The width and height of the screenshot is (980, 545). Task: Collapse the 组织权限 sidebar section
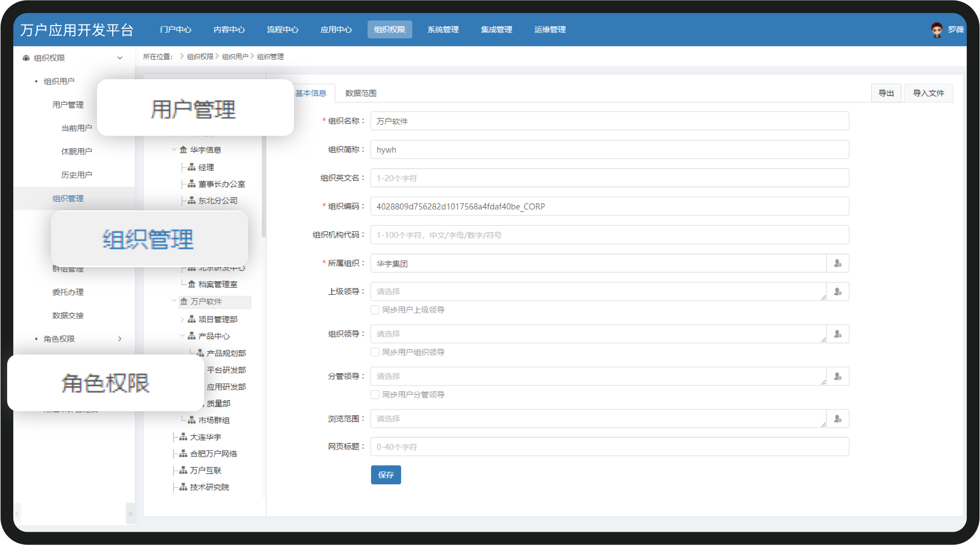click(x=120, y=58)
